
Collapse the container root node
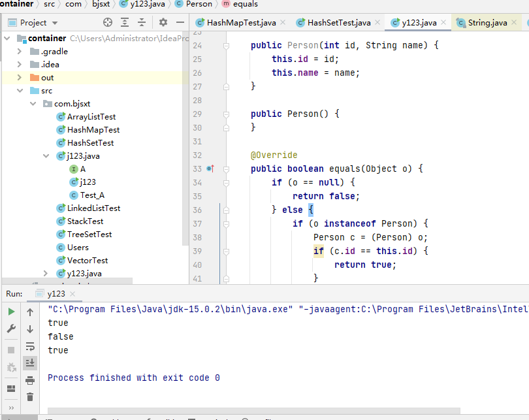[7, 39]
